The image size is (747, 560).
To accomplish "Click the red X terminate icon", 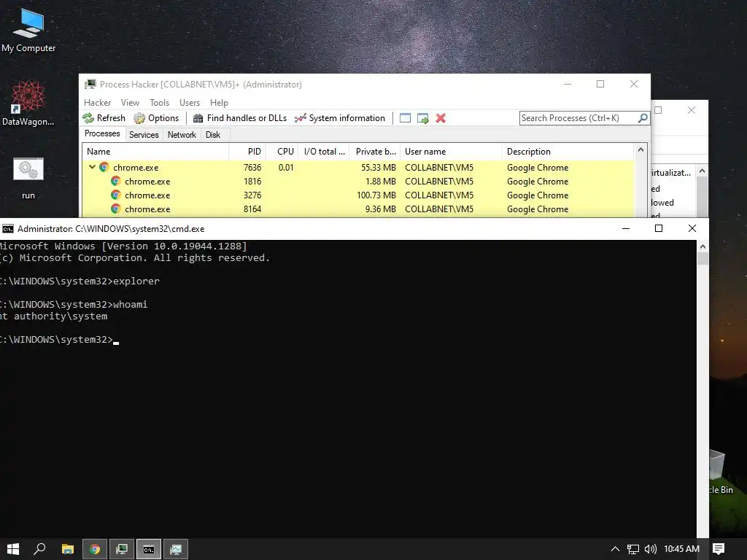I will click(441, 118).
